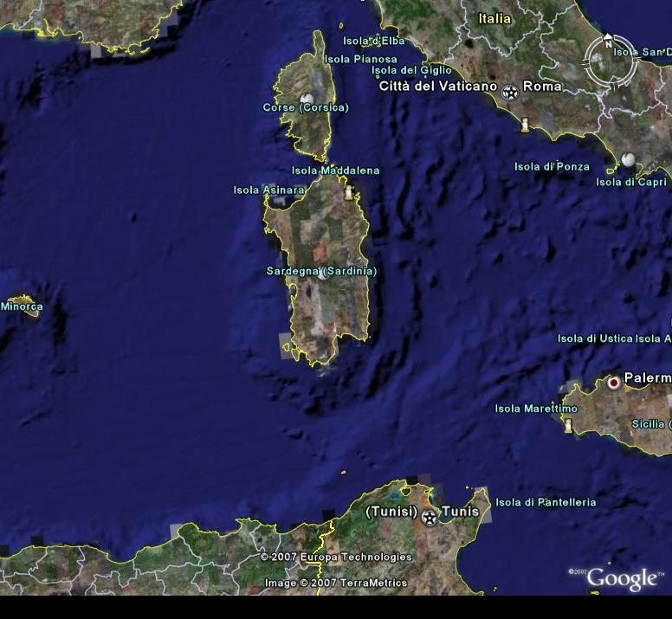Select the Isola di Pantelleria label
The image size is (672, 619).
tap(546, 502)
